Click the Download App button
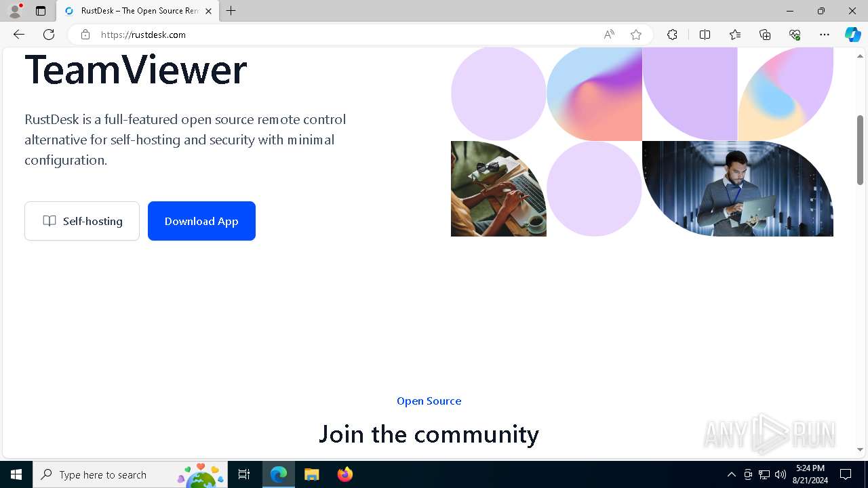This screenshot has height=488, width=868. point(201,221)
